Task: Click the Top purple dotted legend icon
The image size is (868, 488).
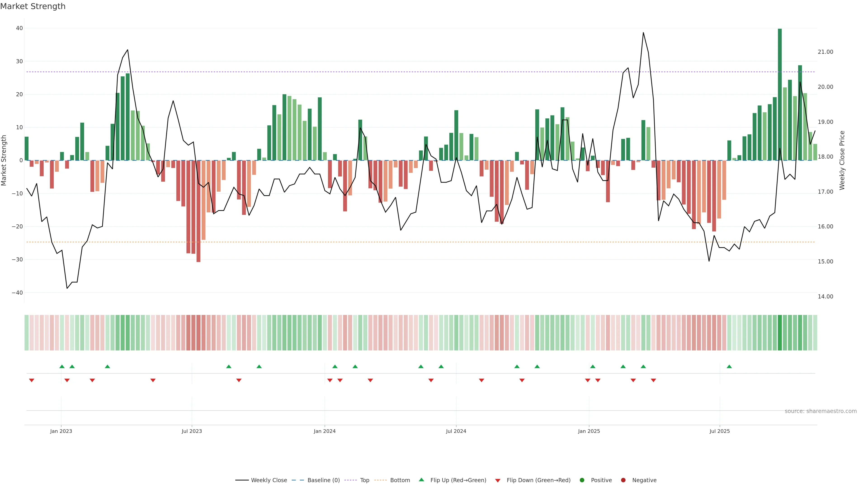Action: point(351,480)
